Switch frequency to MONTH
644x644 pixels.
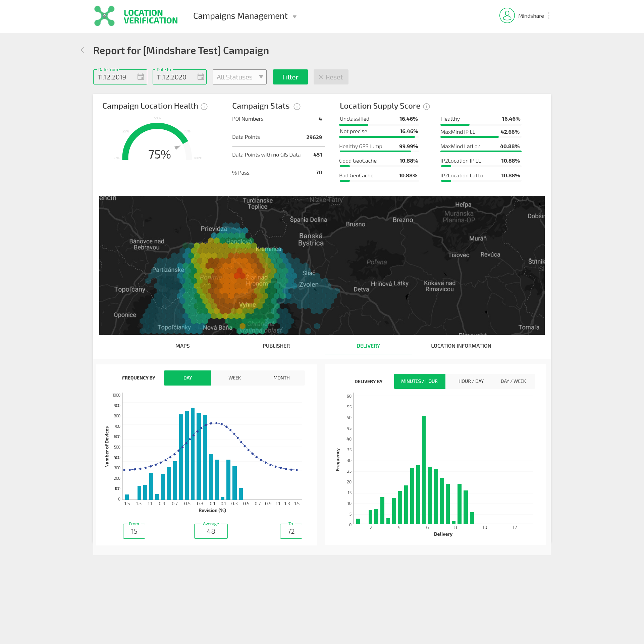point(281,377)
